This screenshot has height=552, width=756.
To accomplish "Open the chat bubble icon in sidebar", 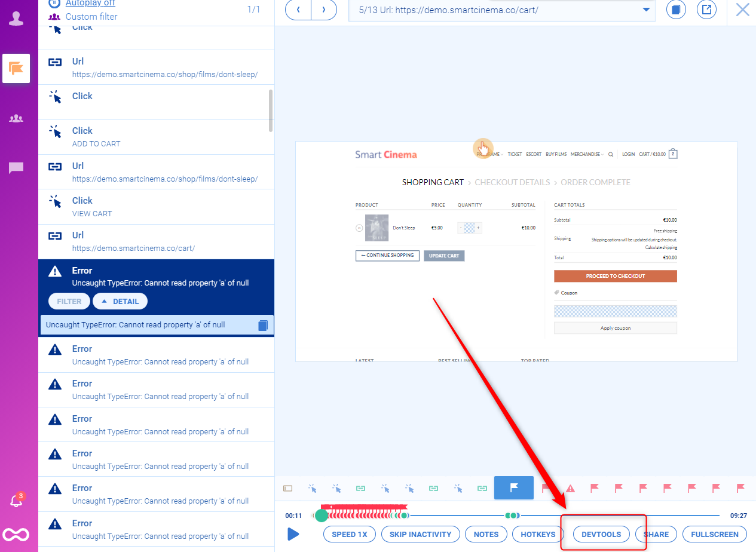I will pos(16,168).
